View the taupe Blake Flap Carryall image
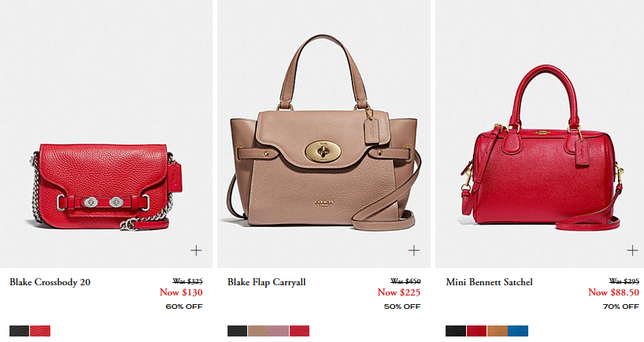The height and width of the screenshot is (342, 644). (x=324, y=132)
